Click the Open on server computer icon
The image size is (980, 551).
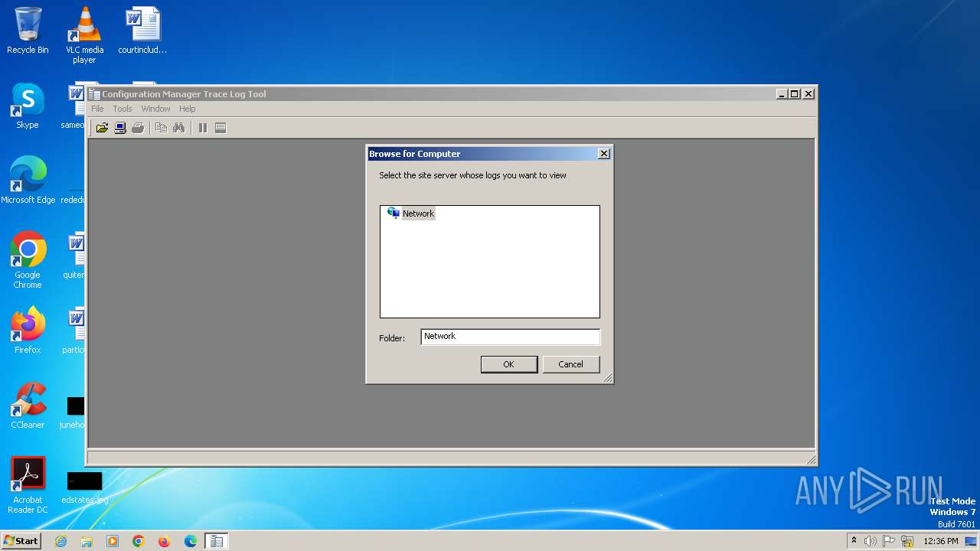120,128
